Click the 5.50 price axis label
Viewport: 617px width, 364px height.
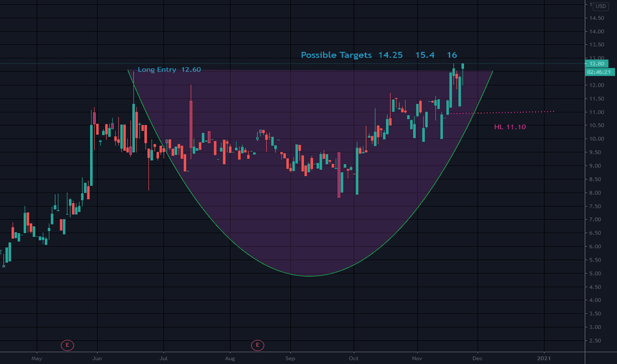596,260
